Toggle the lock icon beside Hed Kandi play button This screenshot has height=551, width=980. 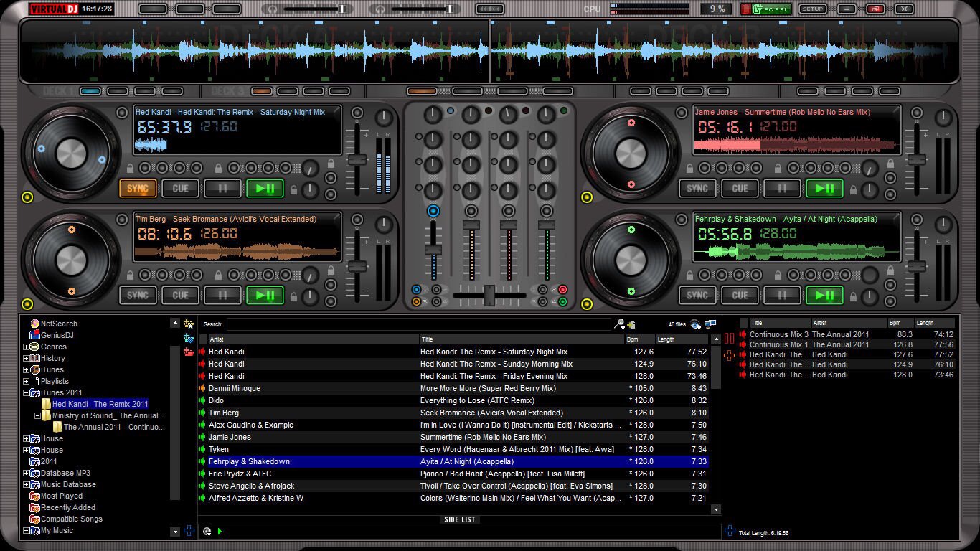293,190
